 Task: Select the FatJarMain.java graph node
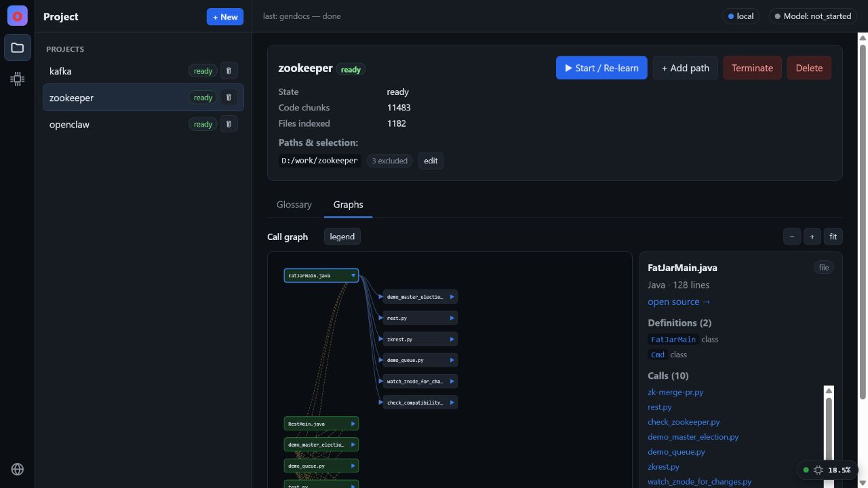[x=321, y=275]
